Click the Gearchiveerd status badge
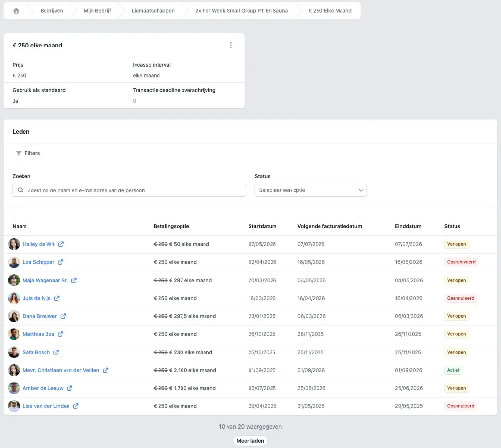 (461, 262)
